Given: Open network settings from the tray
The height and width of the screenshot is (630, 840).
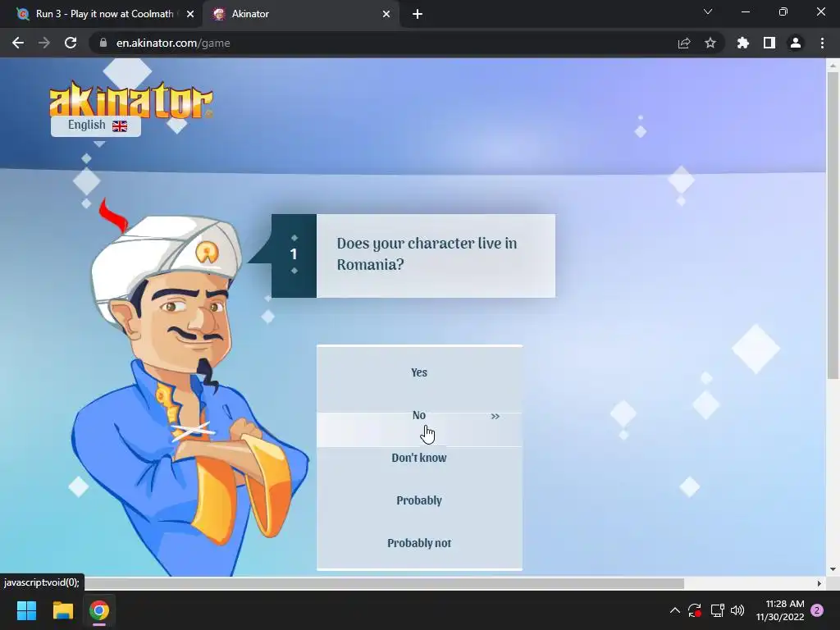Looking at the screenshot, I should [717, 610].
